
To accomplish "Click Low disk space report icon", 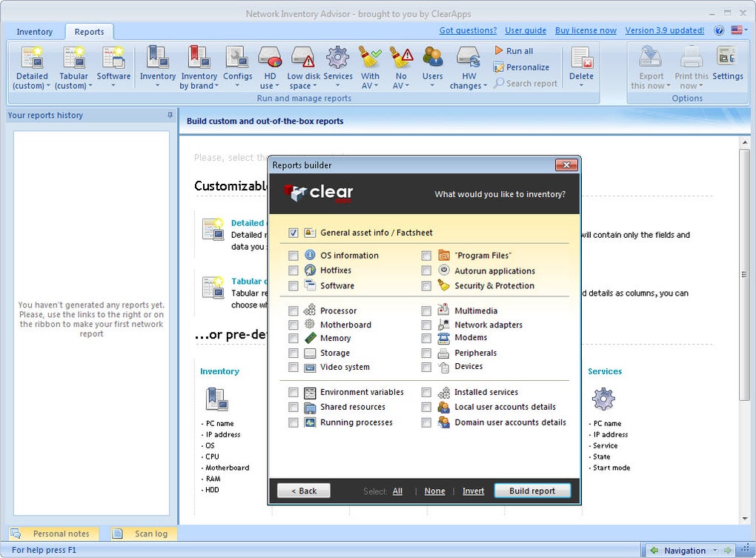I will (x=303, y=57).
